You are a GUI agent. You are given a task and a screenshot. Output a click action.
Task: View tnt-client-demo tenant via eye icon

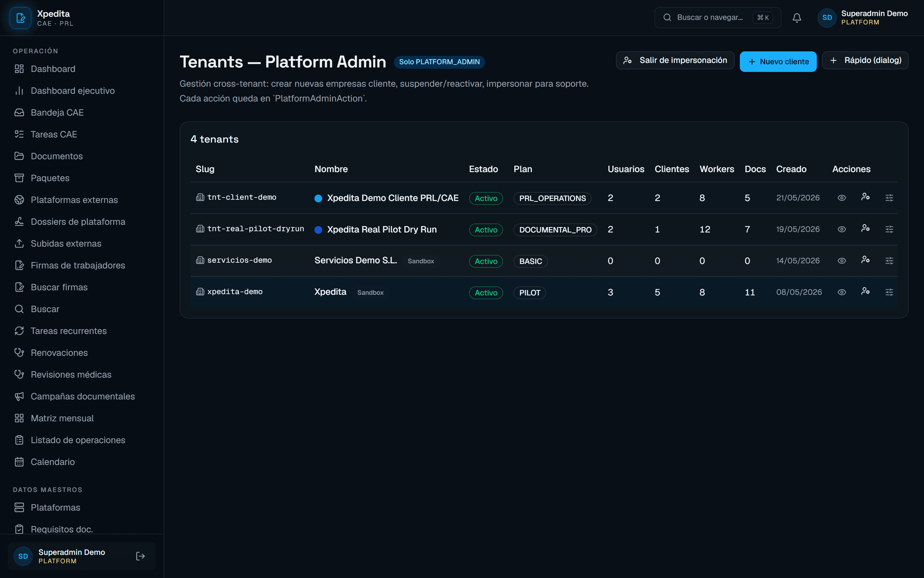842,197
